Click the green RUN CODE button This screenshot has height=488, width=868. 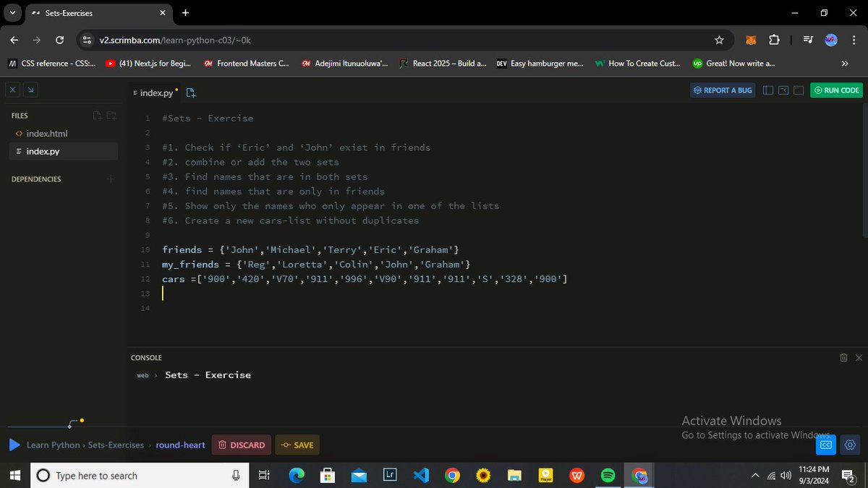tap(836, 90)
